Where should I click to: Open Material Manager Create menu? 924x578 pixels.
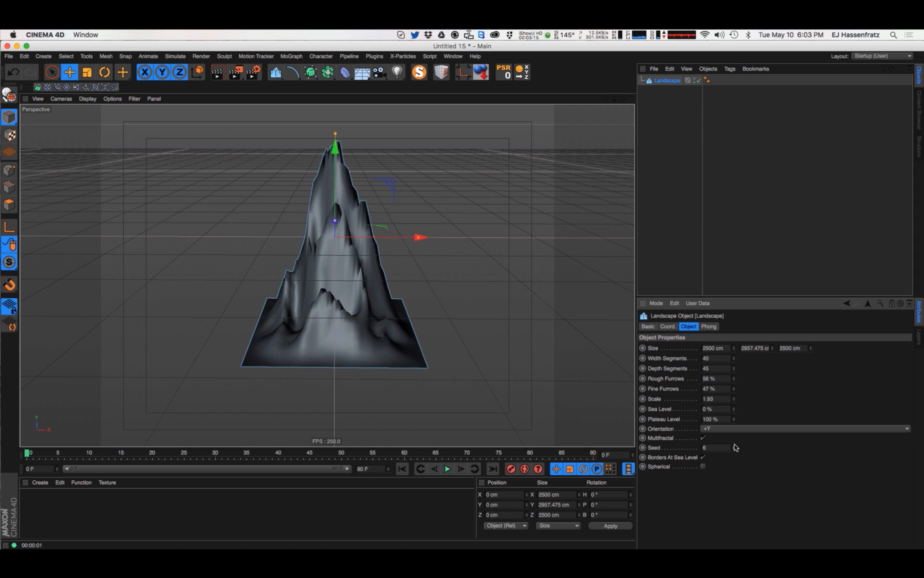coord(40,482)
